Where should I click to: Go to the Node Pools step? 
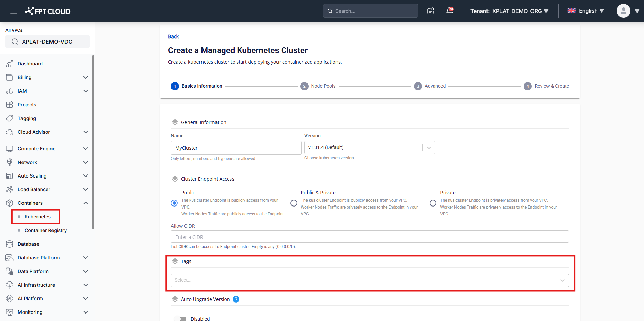pos(318,86)
